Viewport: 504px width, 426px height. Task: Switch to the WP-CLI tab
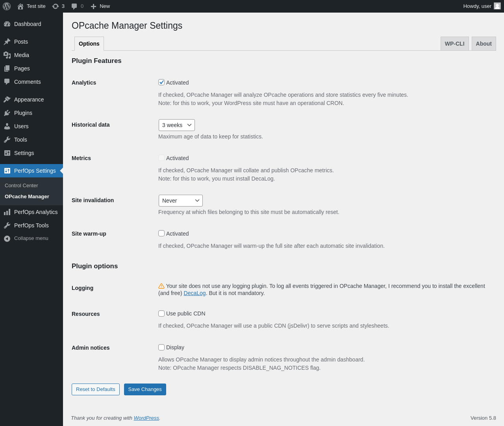(x=454, y=44)
